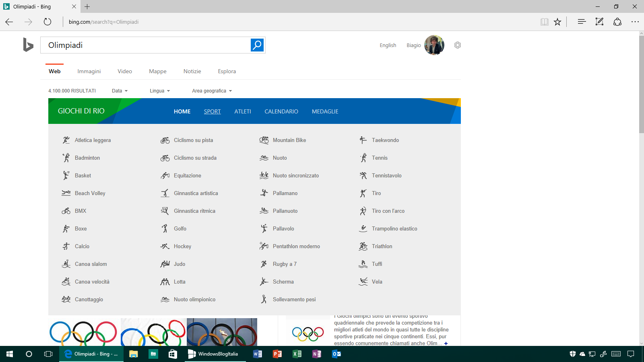Open the Esplora tab
Screen dimensions: 644x362
[227, 71]
